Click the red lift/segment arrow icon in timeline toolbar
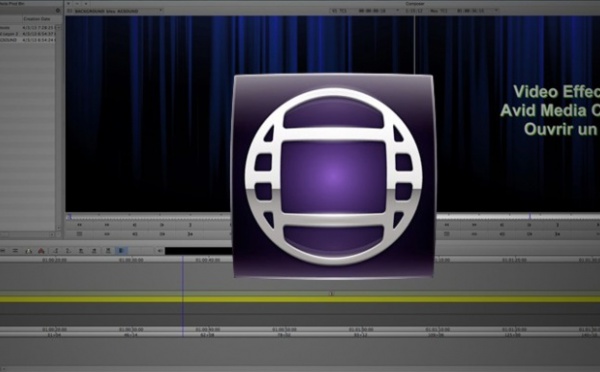The width and height of the screenshot is (600, 372). pyautogui.click(x=41, y=251)
